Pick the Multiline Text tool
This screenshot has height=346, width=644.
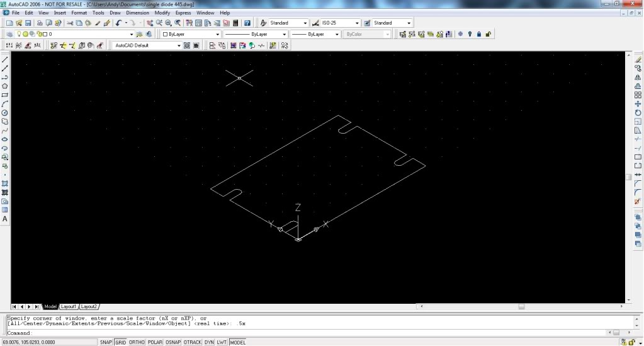pos(5,219)
